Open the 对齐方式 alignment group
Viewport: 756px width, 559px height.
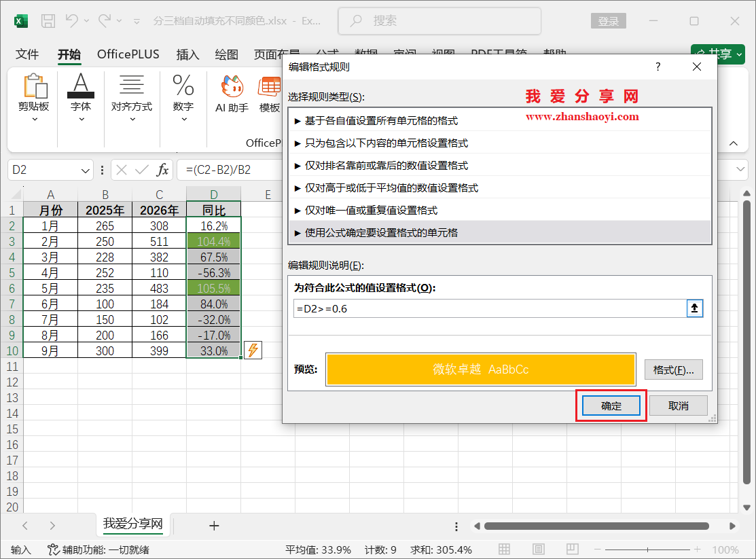coord(132,98)
